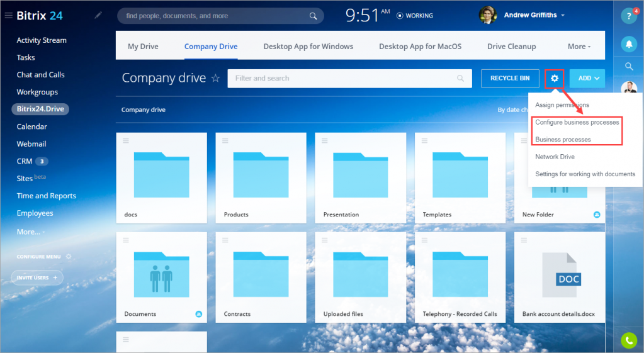Add Company drive to favorites with the star
This screenshot has width=644, height=353.
(215, 78)
